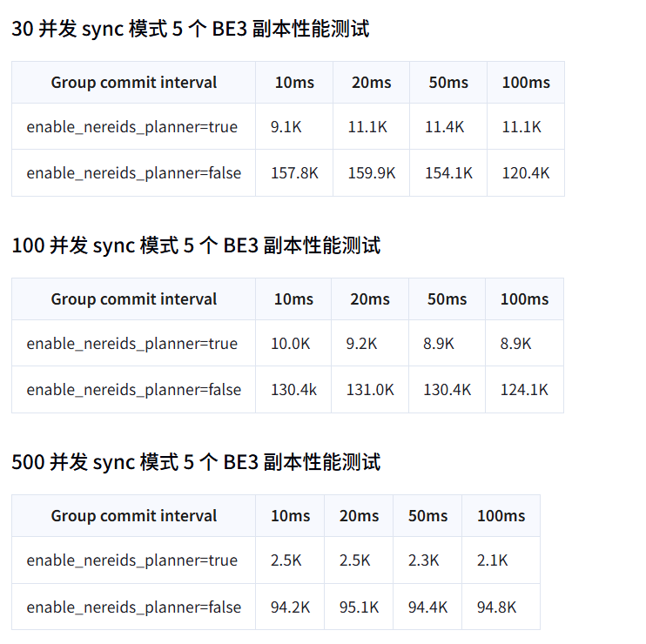The width and height of the screenshot is (646, 644).
Task: Click "enable_nereids_planner=false" in the 500 并发 table
Action: (x=134, y=607)
